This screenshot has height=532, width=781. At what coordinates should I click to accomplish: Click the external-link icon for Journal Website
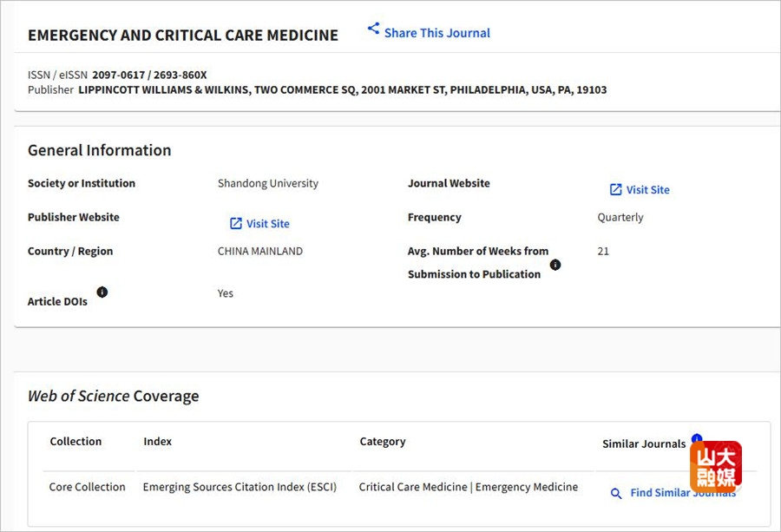tap(615, 189)
